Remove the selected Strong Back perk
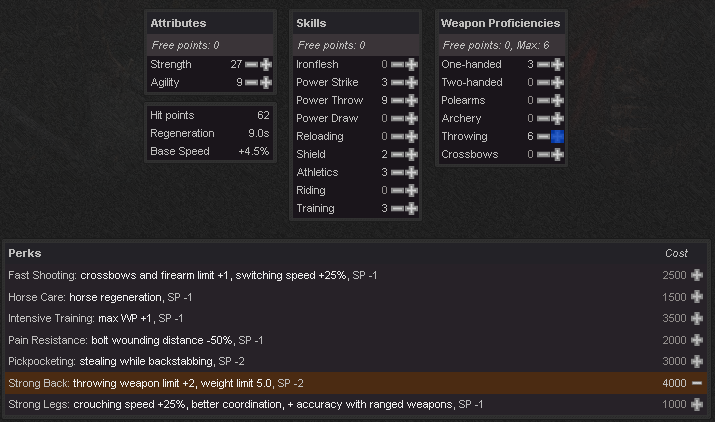The width and height of the screenshot is (715, 422). 697,383
